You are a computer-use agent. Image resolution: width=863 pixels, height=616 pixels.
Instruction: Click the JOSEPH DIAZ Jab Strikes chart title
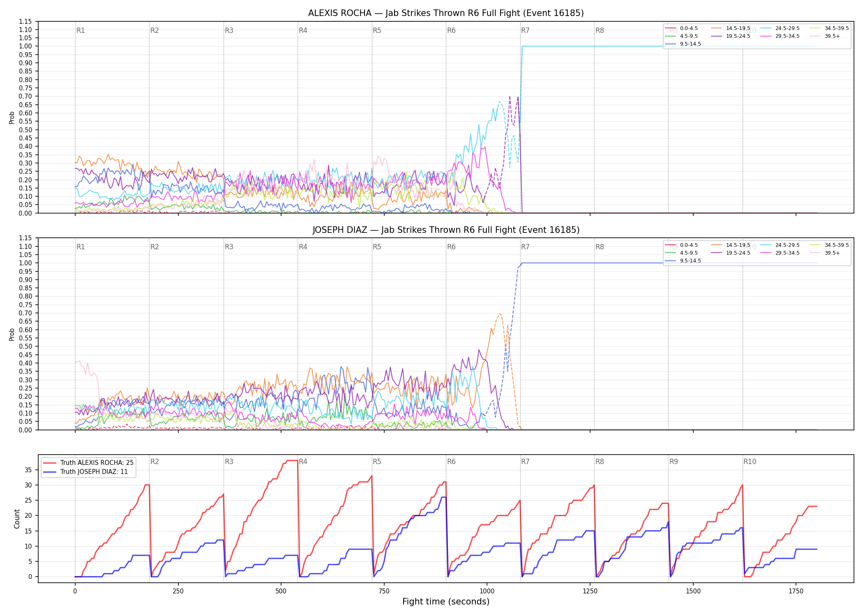pos(446,230)
